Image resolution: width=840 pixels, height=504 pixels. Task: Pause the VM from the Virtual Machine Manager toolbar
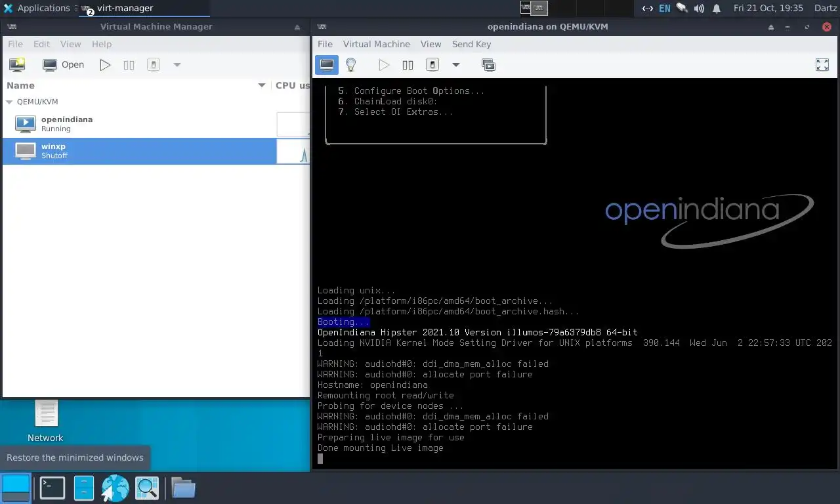(129, 64)
